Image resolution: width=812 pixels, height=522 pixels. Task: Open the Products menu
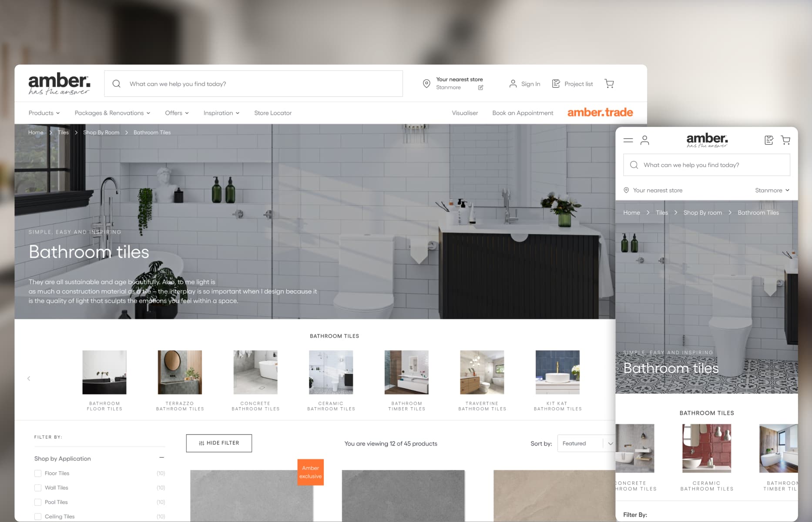pos(44,113)
